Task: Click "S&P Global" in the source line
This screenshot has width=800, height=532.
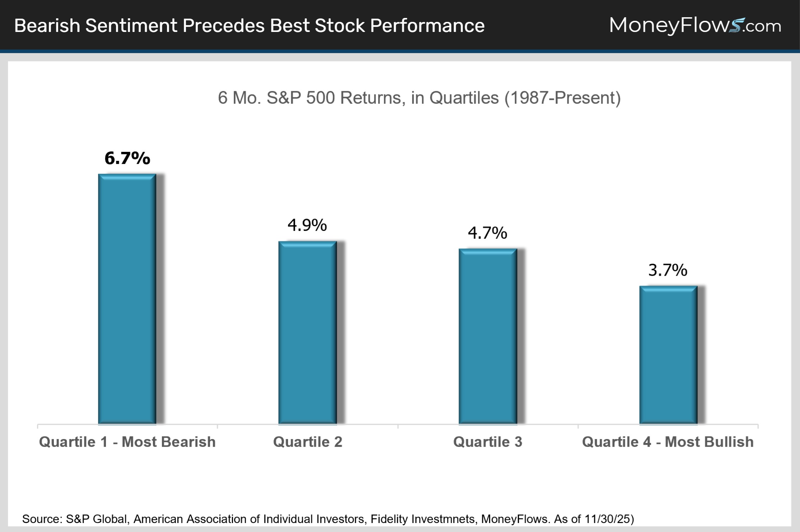Action: [96, 519]
